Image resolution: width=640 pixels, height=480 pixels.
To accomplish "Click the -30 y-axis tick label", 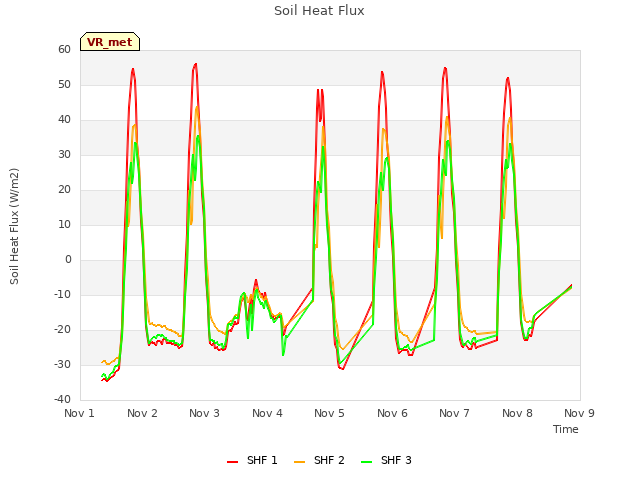I will click(x=62, y=364).
